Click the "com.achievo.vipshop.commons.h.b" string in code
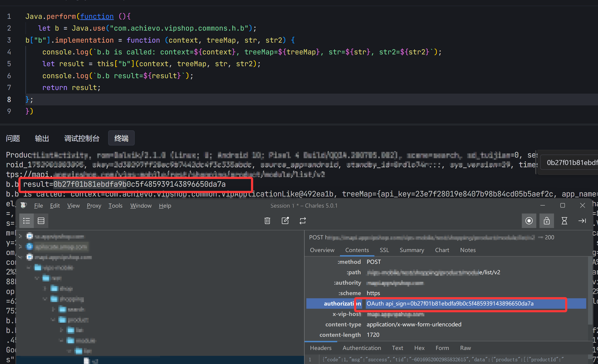Image resolution: width=598 pixels, height=364 pixels. [179, 28]
